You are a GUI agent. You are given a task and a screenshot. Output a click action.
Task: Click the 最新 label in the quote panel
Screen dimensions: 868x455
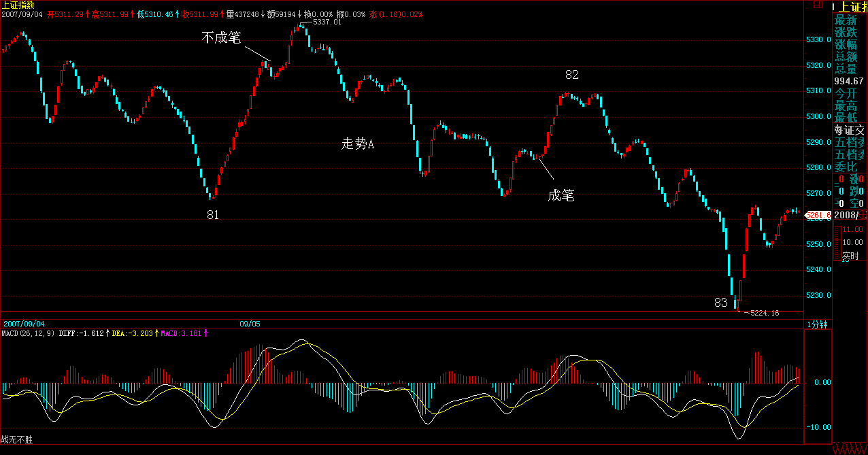846,20
